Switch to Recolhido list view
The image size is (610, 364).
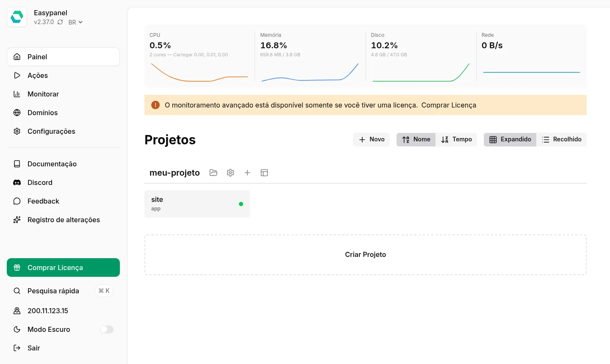[561, 140]
